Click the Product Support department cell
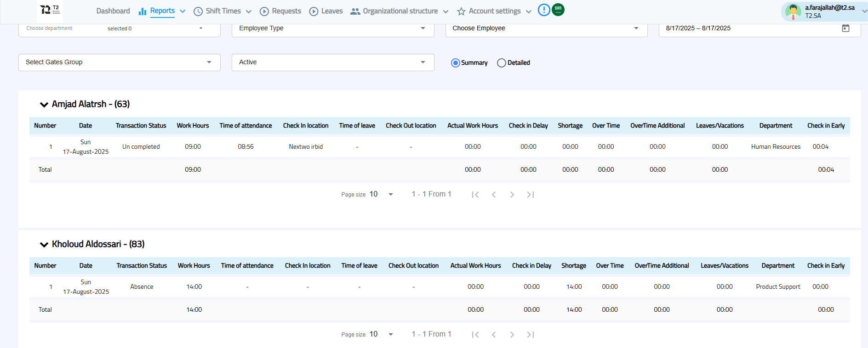Screen dimensions: 868x348 click(x=778, y=287)
